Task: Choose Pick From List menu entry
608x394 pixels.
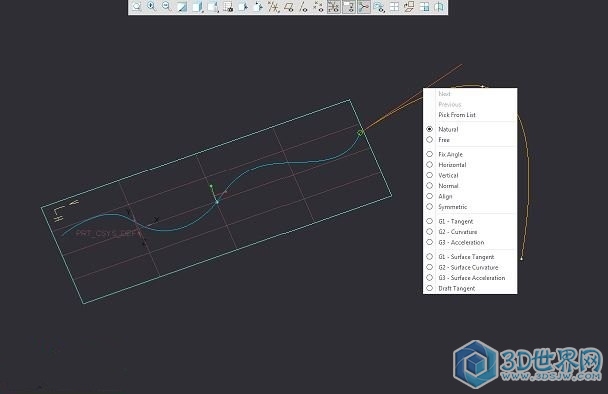Action: tap(457, 115)
